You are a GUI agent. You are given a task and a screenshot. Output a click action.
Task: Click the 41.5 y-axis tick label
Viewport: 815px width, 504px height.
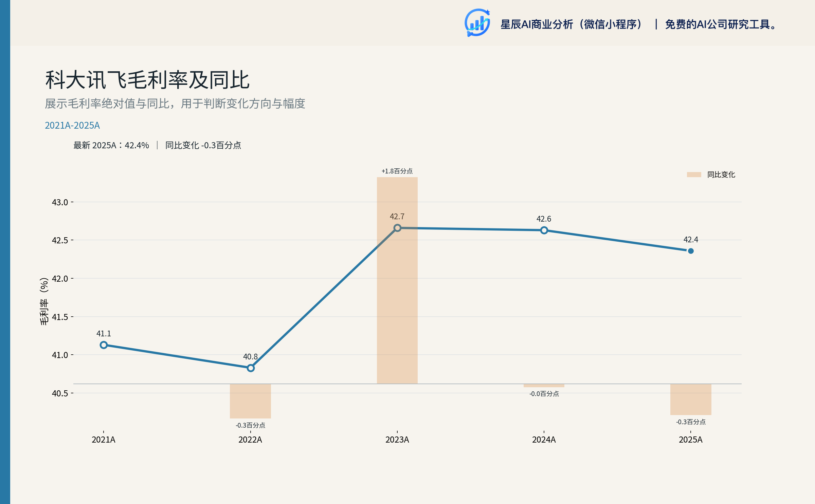(x=60, y=317)
